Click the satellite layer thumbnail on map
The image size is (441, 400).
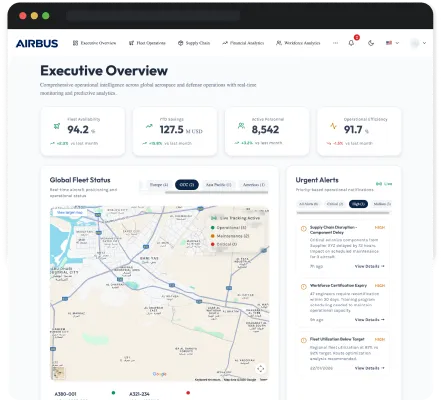[x=59, y=372]
